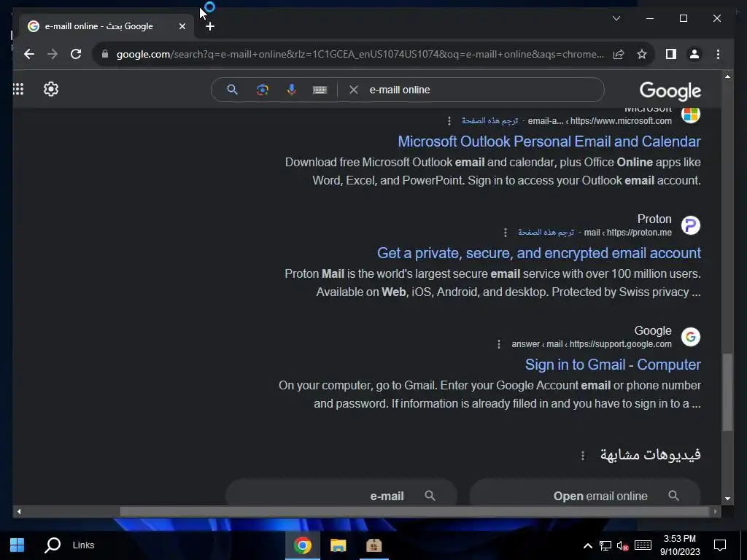Click the scroll left arrow
747x560 pixels.
point(19,512)
